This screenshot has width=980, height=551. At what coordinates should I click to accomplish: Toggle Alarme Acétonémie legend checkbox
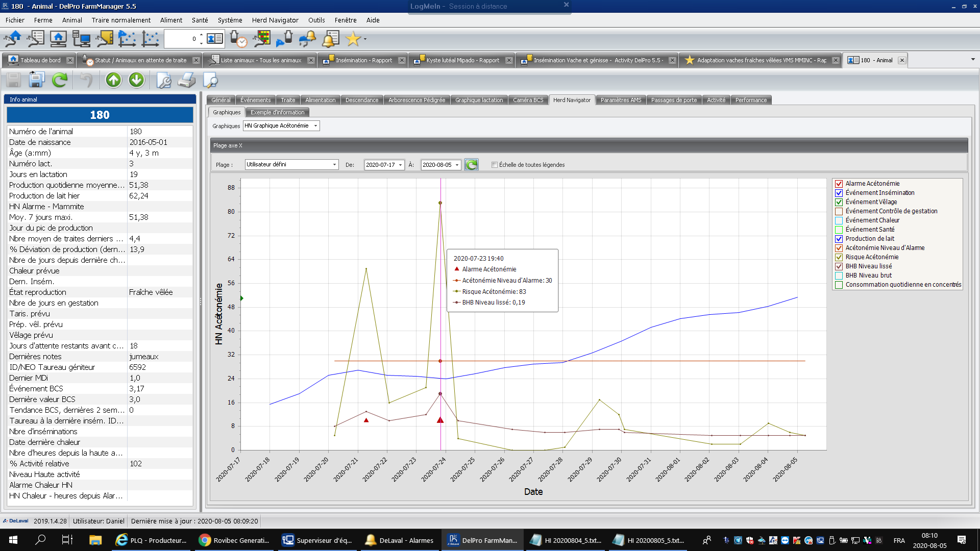839,184
